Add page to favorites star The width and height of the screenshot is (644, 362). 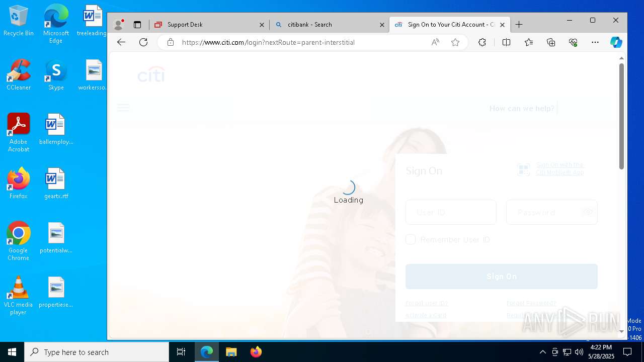455,42
